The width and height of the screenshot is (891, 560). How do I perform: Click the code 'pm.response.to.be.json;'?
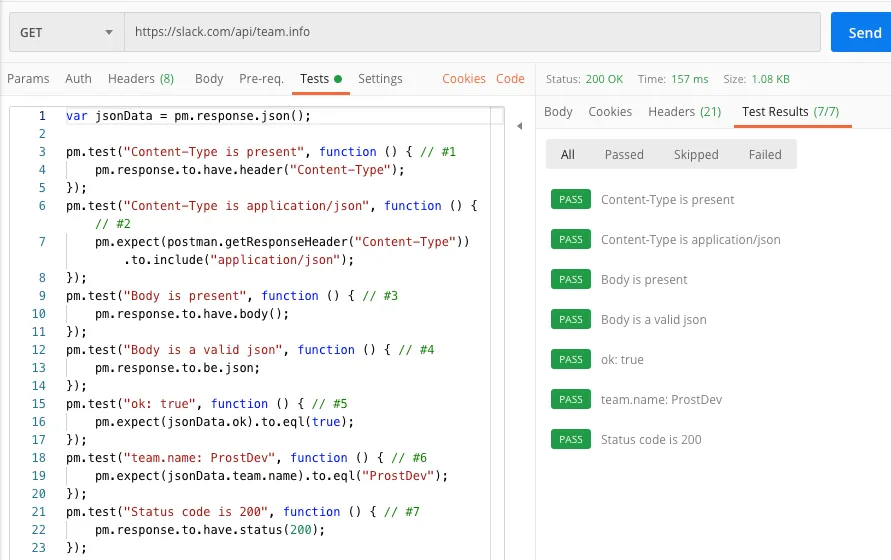coord(177,368)
